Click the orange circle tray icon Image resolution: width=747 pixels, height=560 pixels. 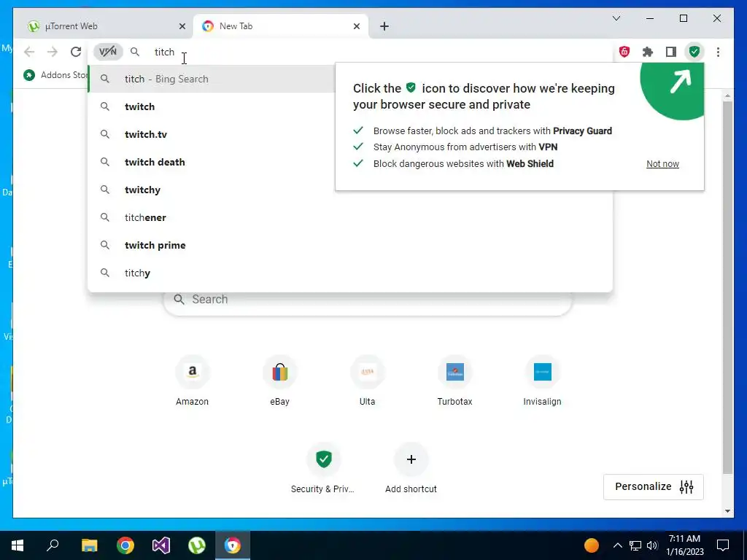pos(591,545)
